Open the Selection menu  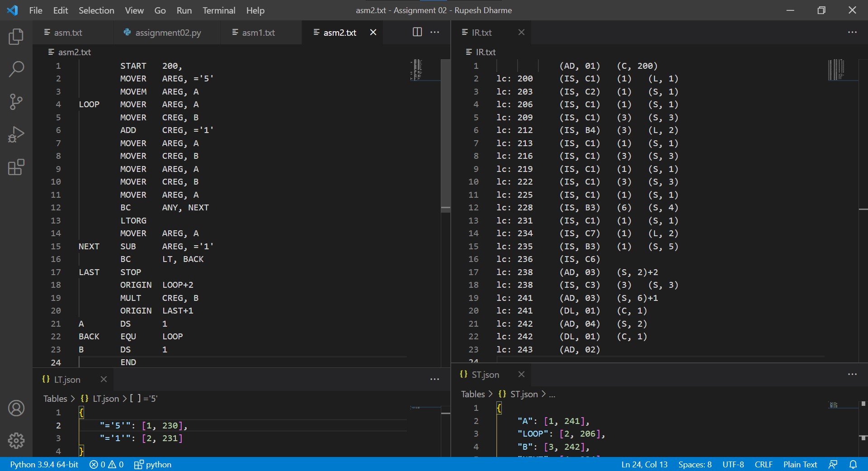[x=96, y=10]
